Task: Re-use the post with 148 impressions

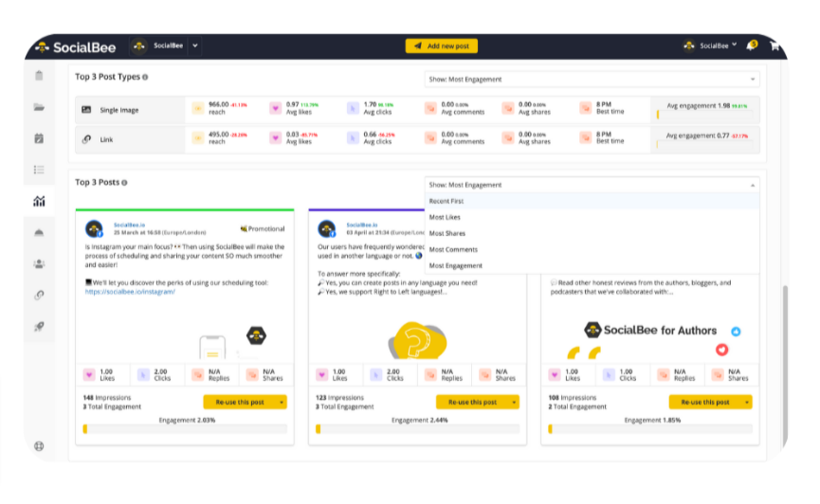Action: point(240,402)
